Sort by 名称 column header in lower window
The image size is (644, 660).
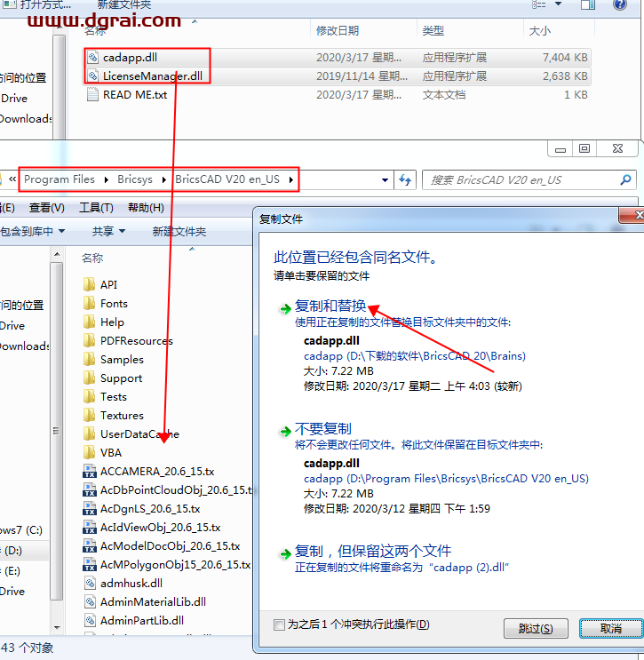(x=92, y=258)
